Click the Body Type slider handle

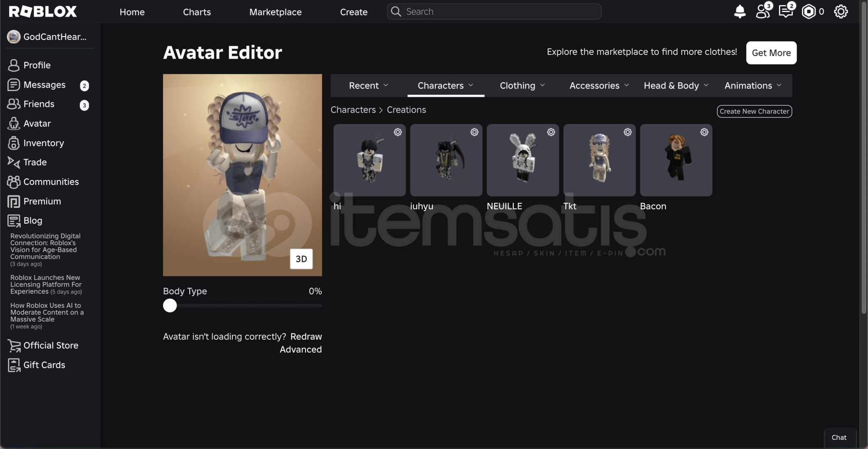tap(170, 306)
